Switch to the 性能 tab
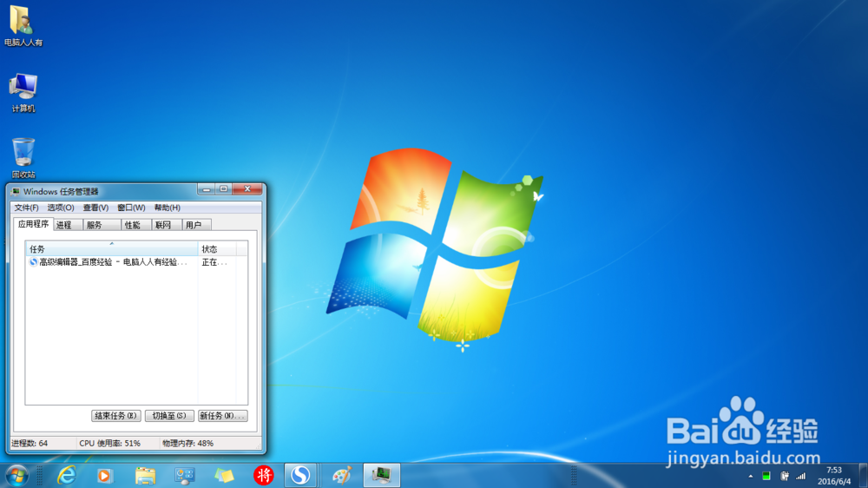868x488 pixels. (x=136, y=225)
